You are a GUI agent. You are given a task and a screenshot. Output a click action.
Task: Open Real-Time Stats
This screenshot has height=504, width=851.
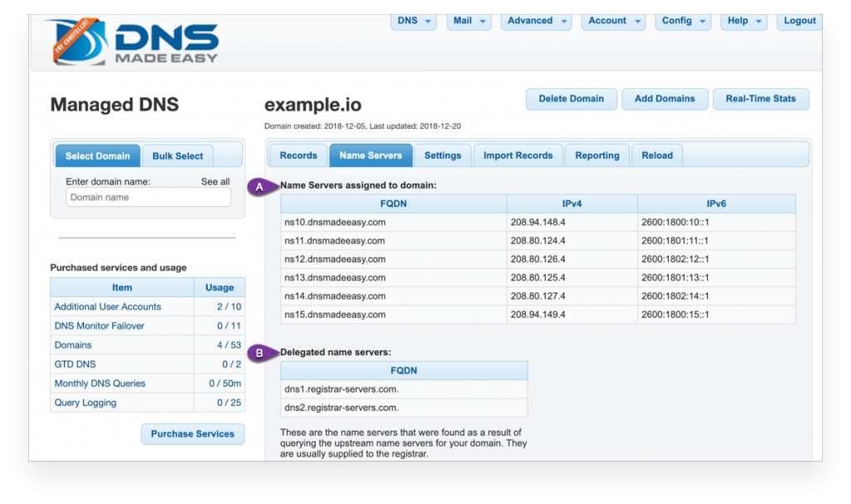click(760, 99)
